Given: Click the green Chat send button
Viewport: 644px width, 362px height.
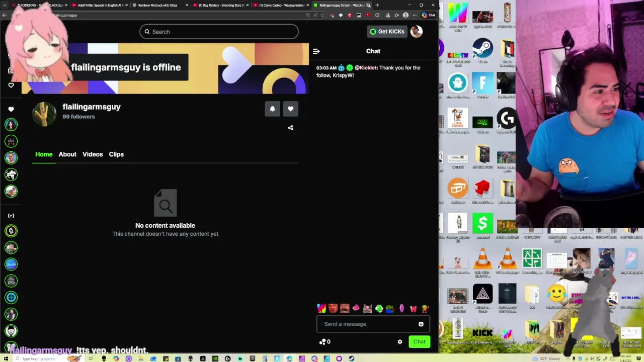Looking at the screenshot, I should click(x=420, y=342).
